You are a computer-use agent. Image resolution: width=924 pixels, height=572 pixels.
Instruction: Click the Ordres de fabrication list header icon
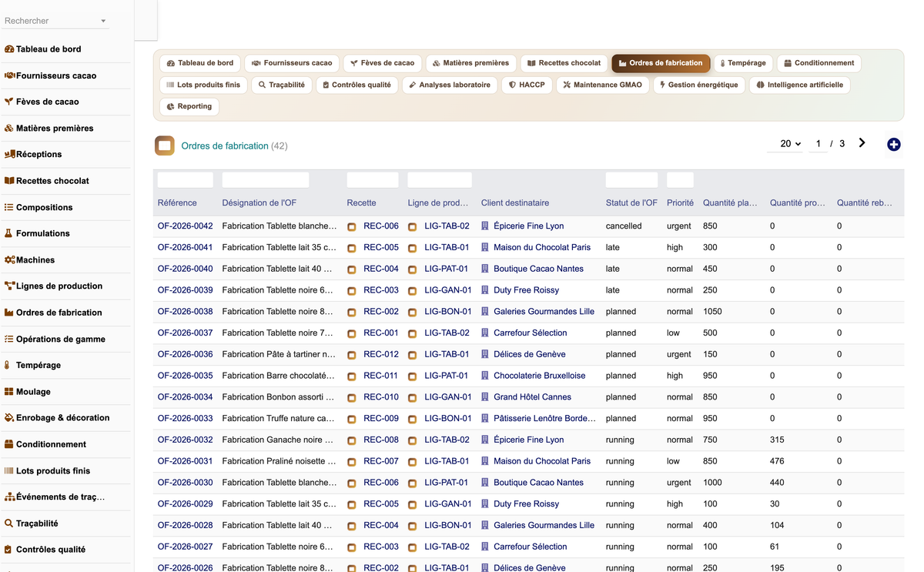pyautogui.click(x=165, y=146)
